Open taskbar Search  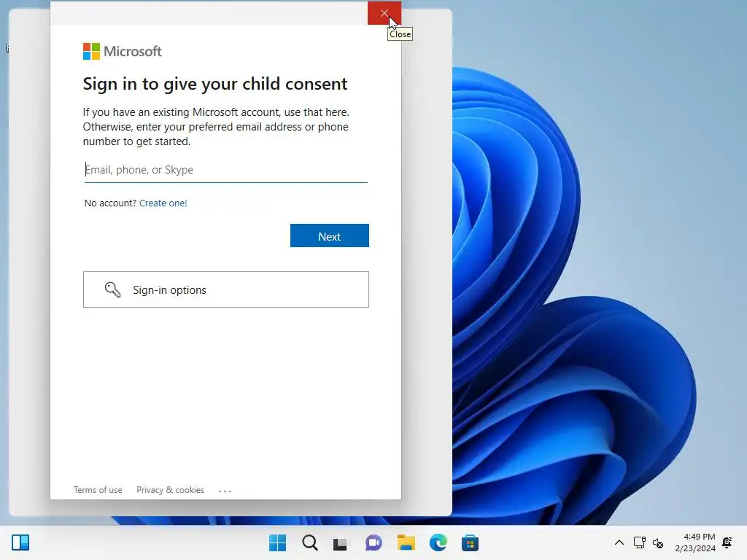coord(309,542)
